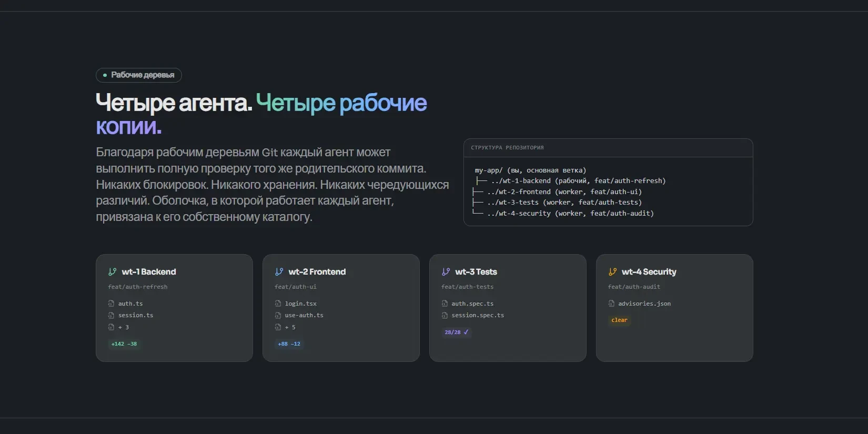
Task: Click the '+142 −38' diff badge
Action: coord(124,344)
